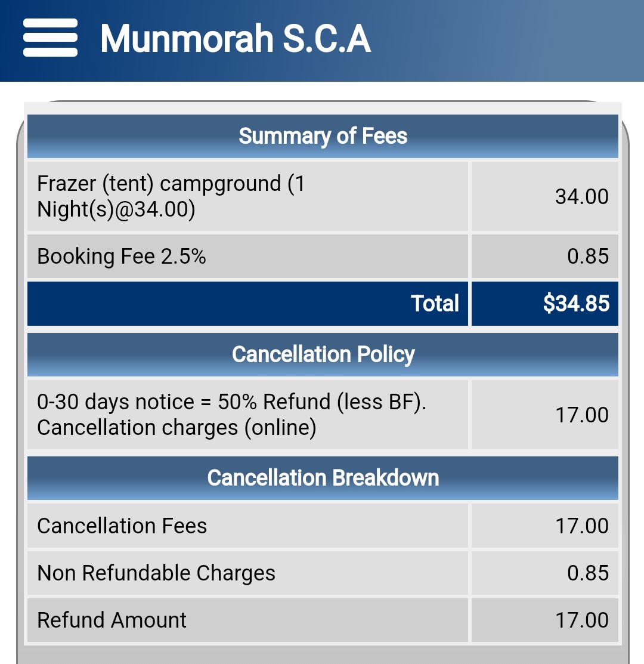Tap the Cancellation Fees row
This screenshot has width=644, height=664.
pos(247,526)
